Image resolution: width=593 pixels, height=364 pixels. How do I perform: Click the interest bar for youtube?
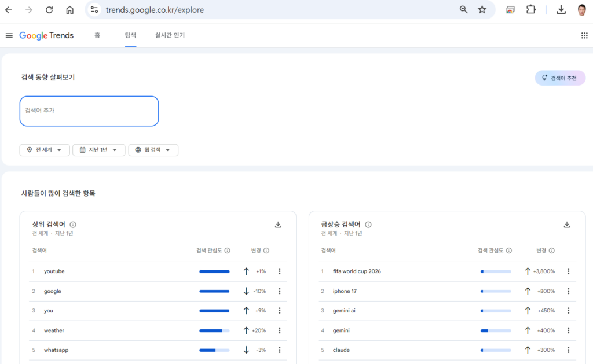point(214,271)
